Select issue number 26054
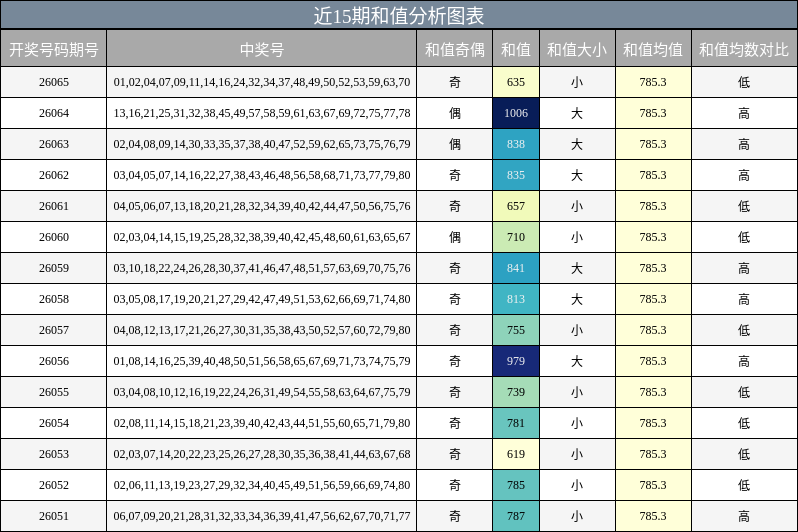Screen dimensions: 798x532 click(x=53, y=423)
